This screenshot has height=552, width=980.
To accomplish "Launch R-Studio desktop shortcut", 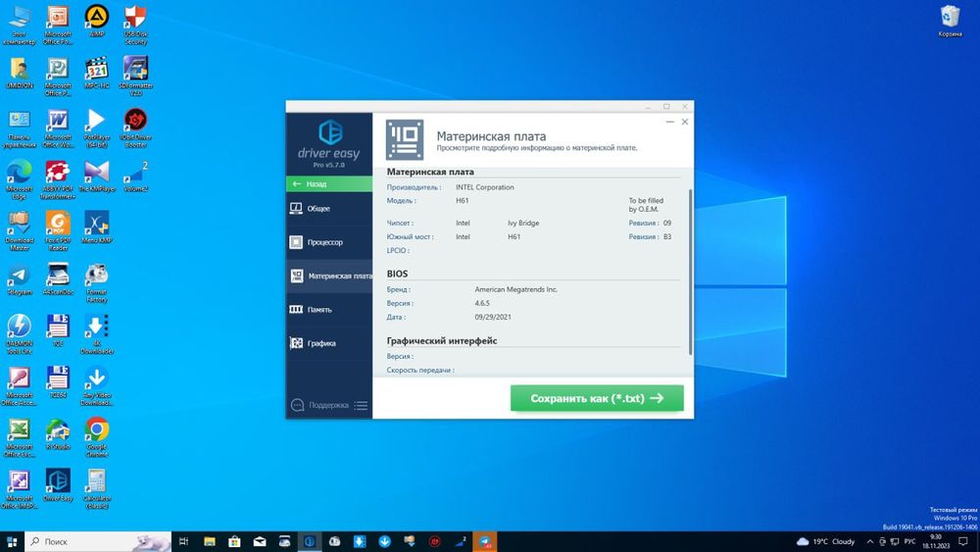I will 58,433.
